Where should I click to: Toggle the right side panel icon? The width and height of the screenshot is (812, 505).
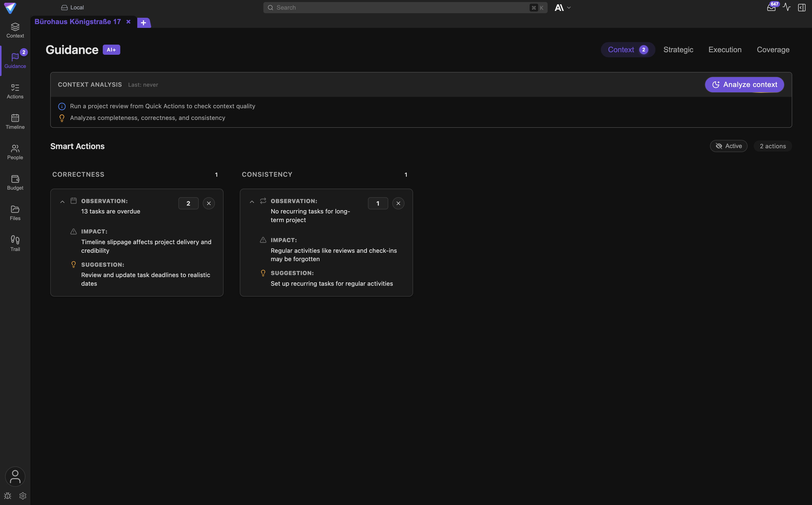pyautogui.click(x=802, y=7)
